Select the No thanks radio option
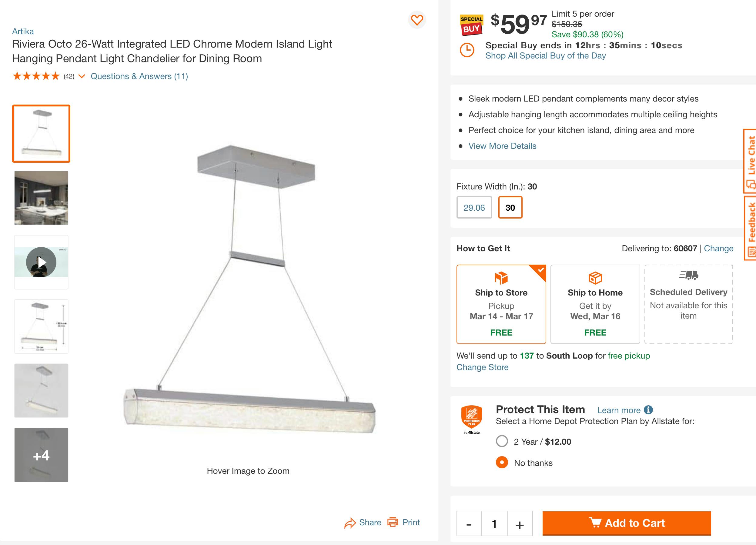 pyautogui.click(x=502, y=462)
